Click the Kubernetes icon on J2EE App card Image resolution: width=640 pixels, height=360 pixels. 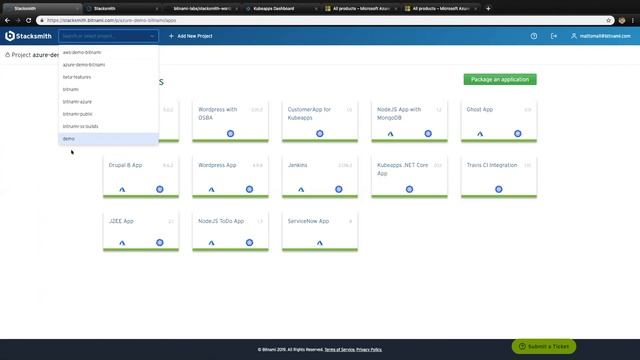pyautogui.click(x=160, y=242)
